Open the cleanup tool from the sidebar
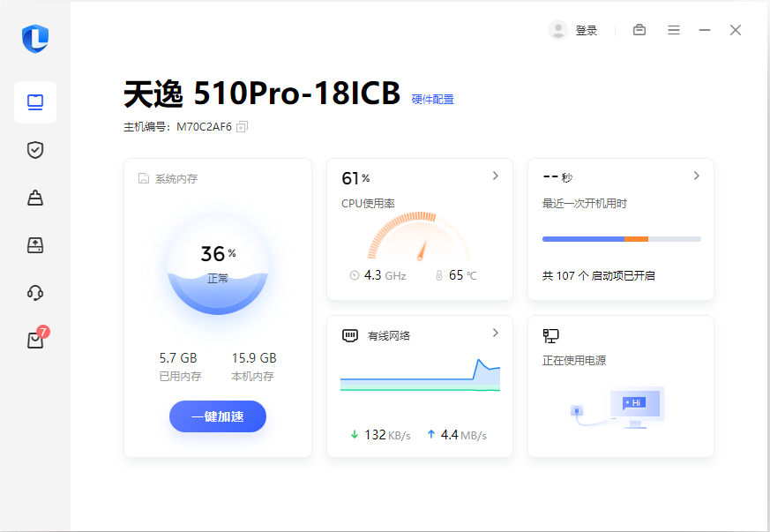 pos(34,198)
